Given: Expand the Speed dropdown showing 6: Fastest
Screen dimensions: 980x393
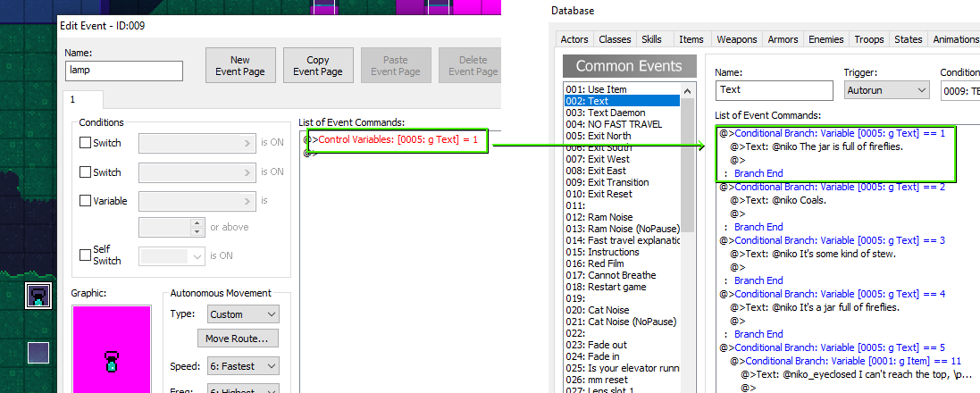Looking at the screenshot, I should pos(243,366).
